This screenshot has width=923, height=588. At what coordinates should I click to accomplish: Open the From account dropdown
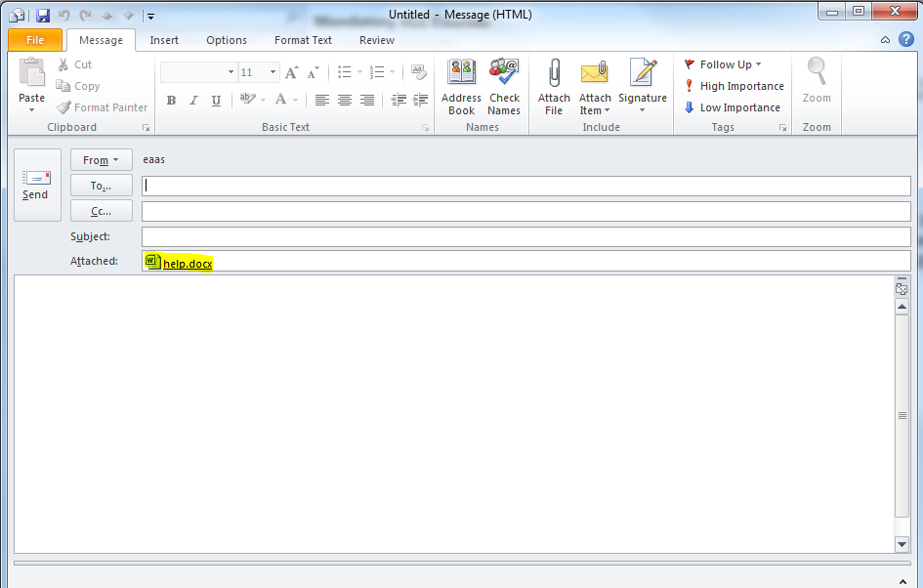pyautogui.click(x=102, y=159)
